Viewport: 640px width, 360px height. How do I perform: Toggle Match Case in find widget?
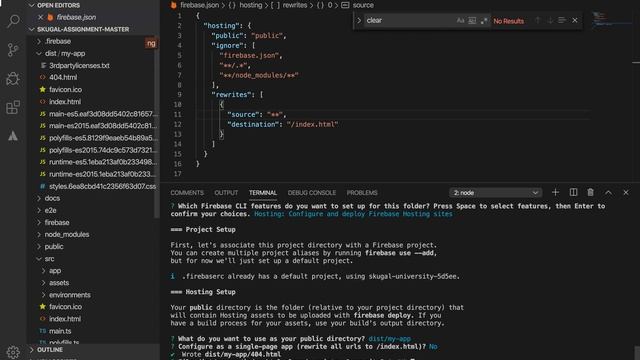click(460, 20)
